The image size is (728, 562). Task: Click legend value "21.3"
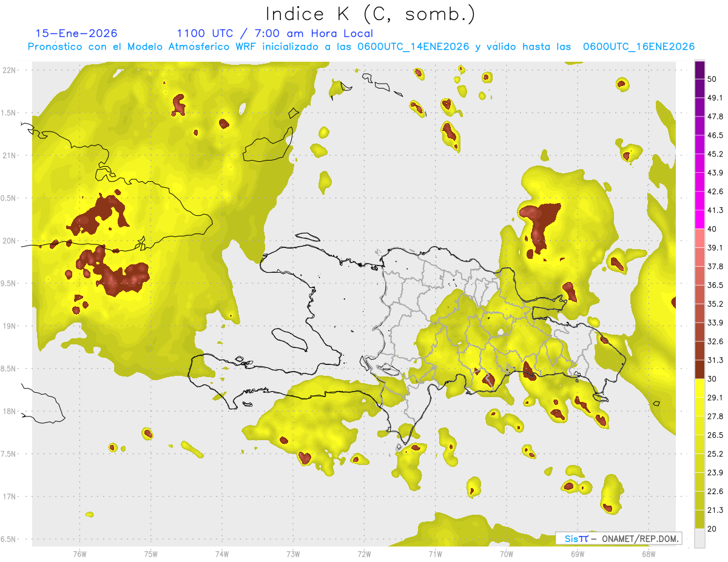(716, 510)
